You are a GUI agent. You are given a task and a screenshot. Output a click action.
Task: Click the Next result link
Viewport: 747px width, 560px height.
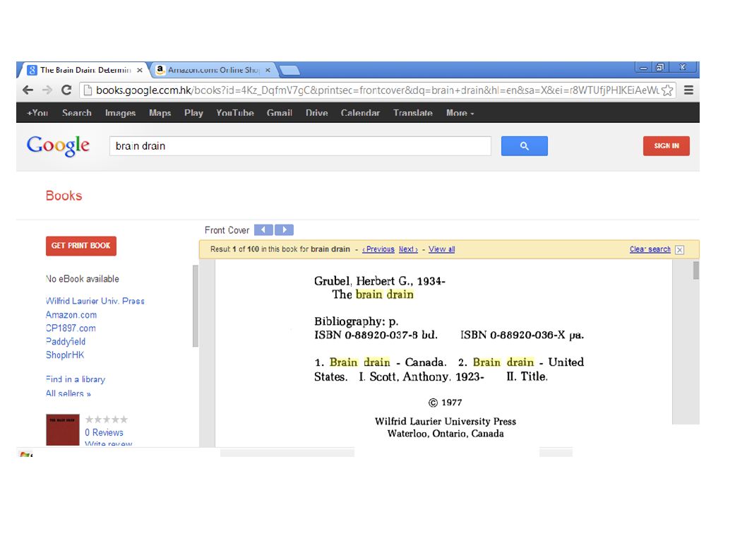tap(408, 249)
